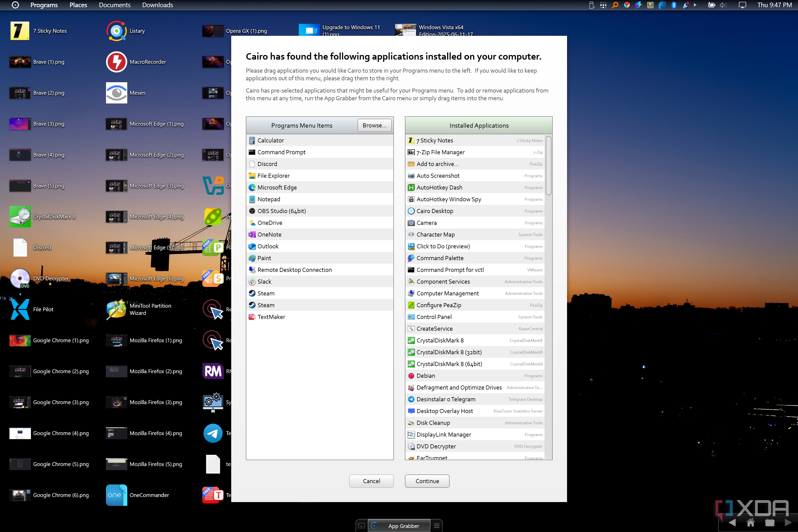Click the desktop back arrow icon
798x532 pixels.
[732, 523]
